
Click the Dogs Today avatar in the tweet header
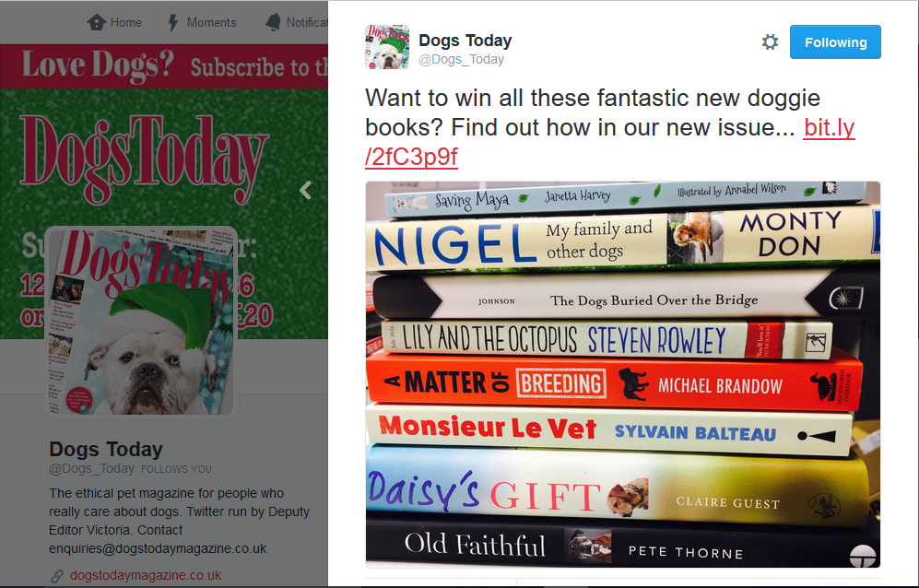pos(387,47)
